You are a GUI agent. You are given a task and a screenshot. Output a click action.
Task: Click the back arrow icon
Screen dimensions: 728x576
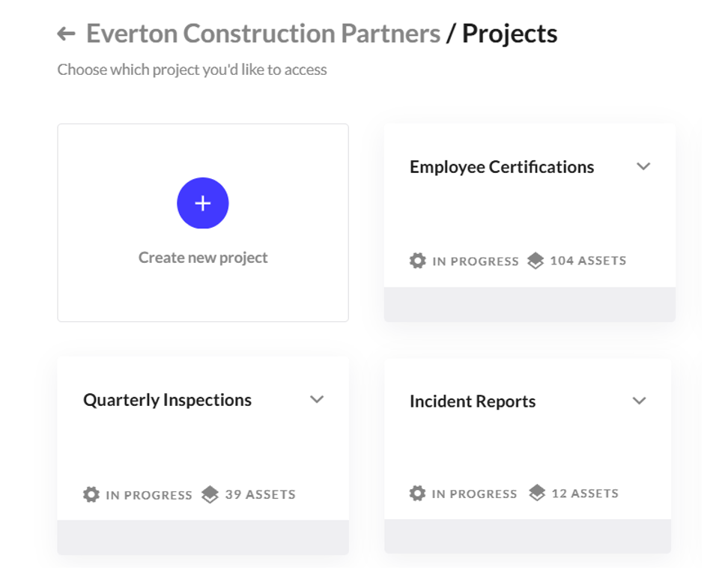pos(66,33)
